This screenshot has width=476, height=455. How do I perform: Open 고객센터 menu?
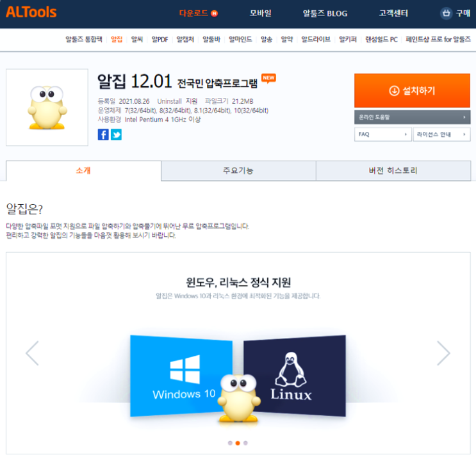point(393,13)
